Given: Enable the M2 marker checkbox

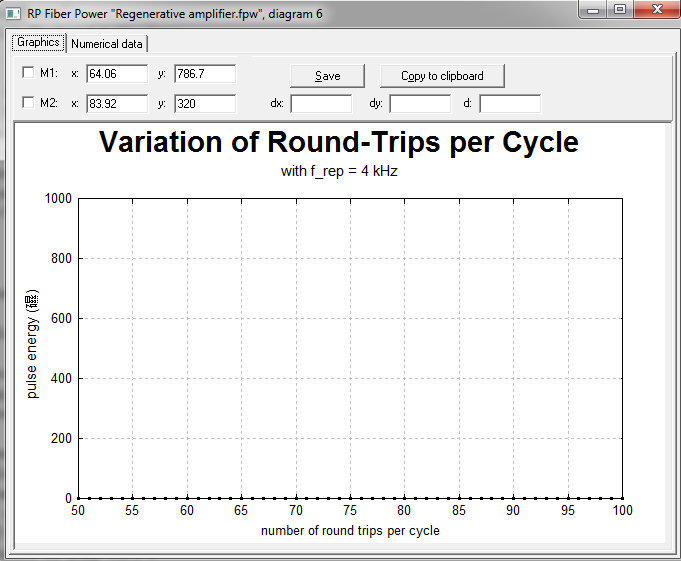Looking at the screenshot, I should (x=28, y=102).
